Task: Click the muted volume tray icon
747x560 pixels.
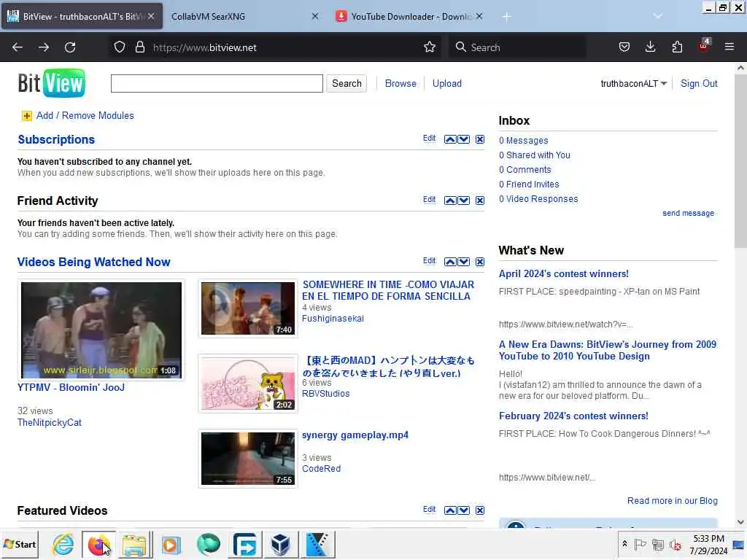Action: click(x=676, y=544)
